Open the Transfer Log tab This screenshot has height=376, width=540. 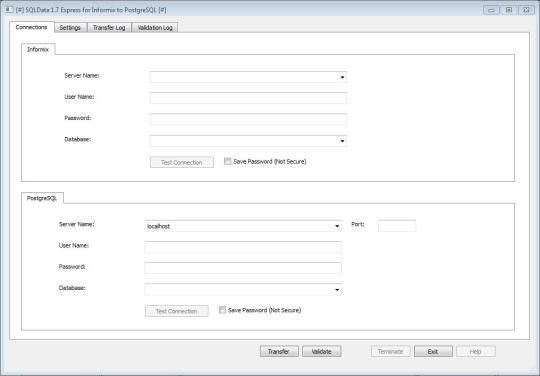tap(109, 28)
